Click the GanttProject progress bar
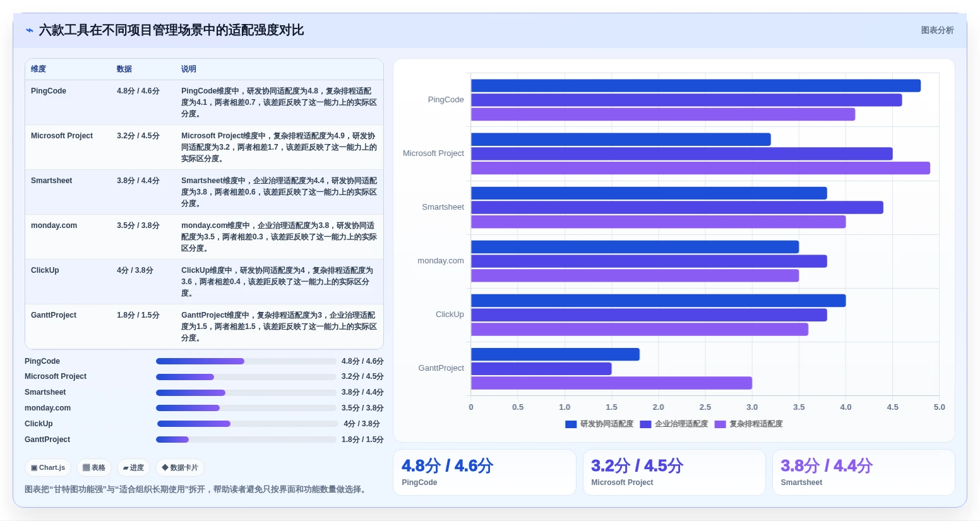Screen dimensions: 980x521 pyautogui.click(x=246, y=440)
